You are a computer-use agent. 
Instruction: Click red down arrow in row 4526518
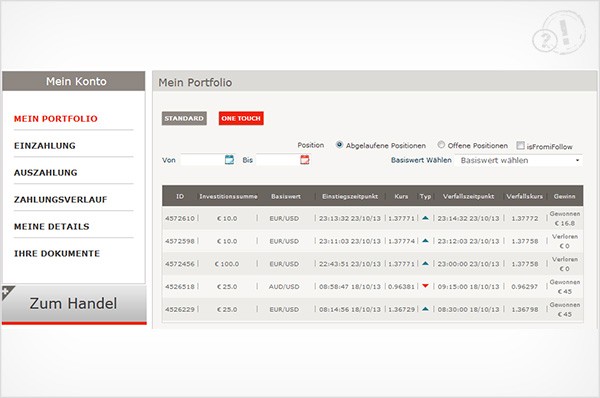425,286
